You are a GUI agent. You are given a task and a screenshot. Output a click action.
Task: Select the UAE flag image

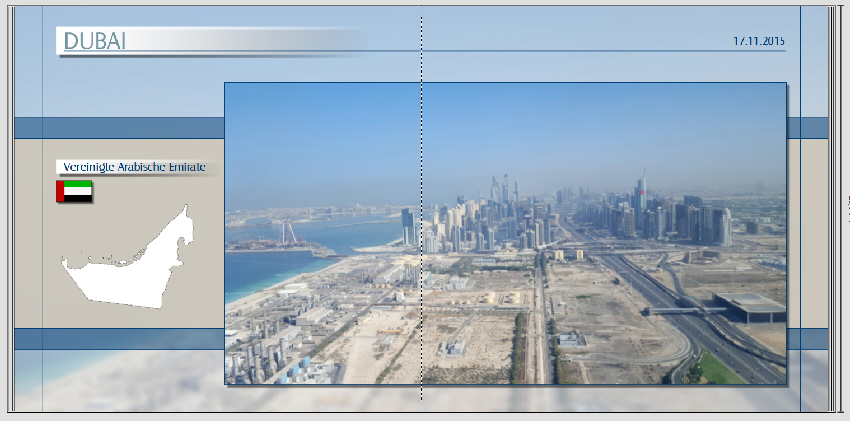[x=74, y=191]
